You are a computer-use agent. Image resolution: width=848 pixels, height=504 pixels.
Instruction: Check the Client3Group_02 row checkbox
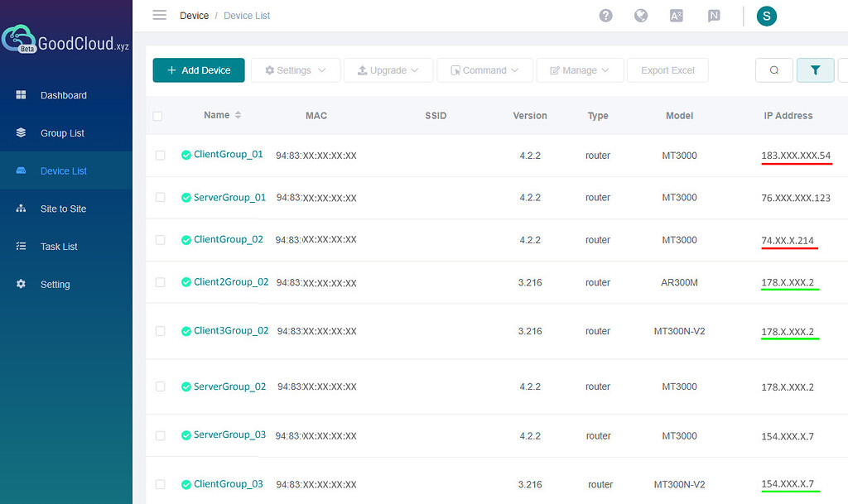160,330
